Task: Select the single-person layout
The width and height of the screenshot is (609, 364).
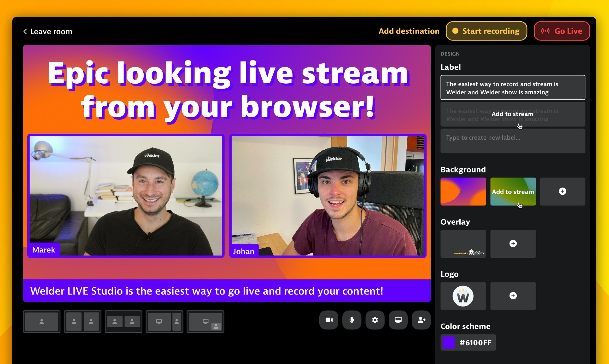Action: coord(41,322)
